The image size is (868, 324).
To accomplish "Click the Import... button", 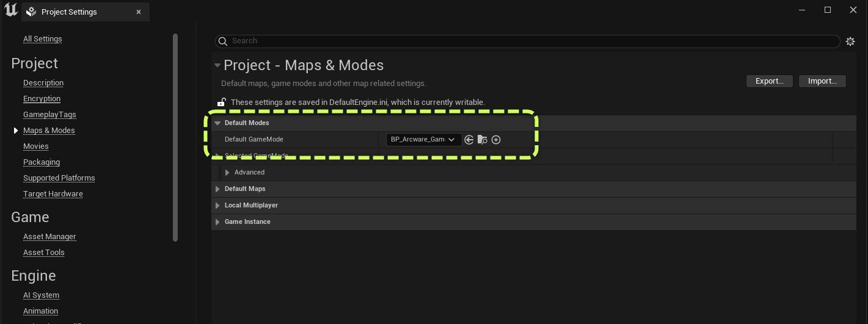I will (822, 81).
